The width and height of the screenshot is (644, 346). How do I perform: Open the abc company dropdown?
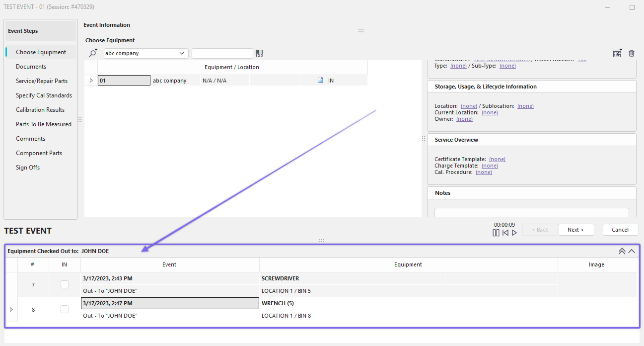(x=181, y=54)
